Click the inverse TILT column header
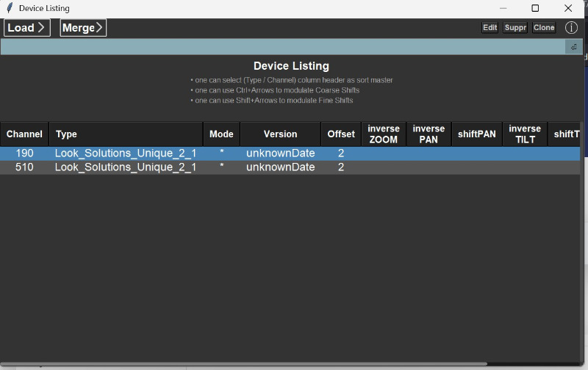This screenshot has width=588, height=370. 525,134
